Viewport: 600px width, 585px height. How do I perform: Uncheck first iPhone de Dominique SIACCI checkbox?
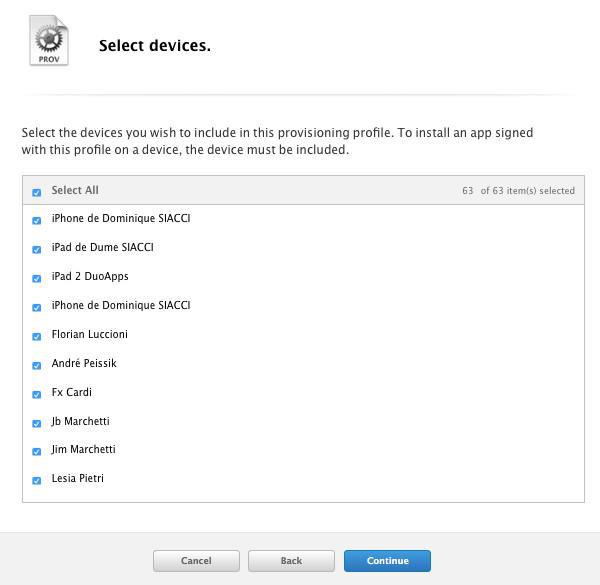click(x=37, y=220)
